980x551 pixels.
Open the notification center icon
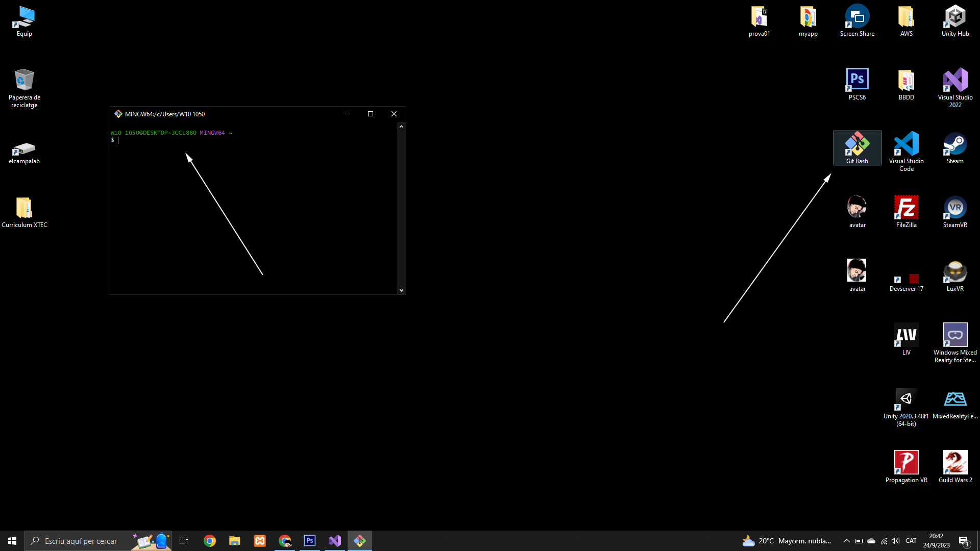(963, 541)
